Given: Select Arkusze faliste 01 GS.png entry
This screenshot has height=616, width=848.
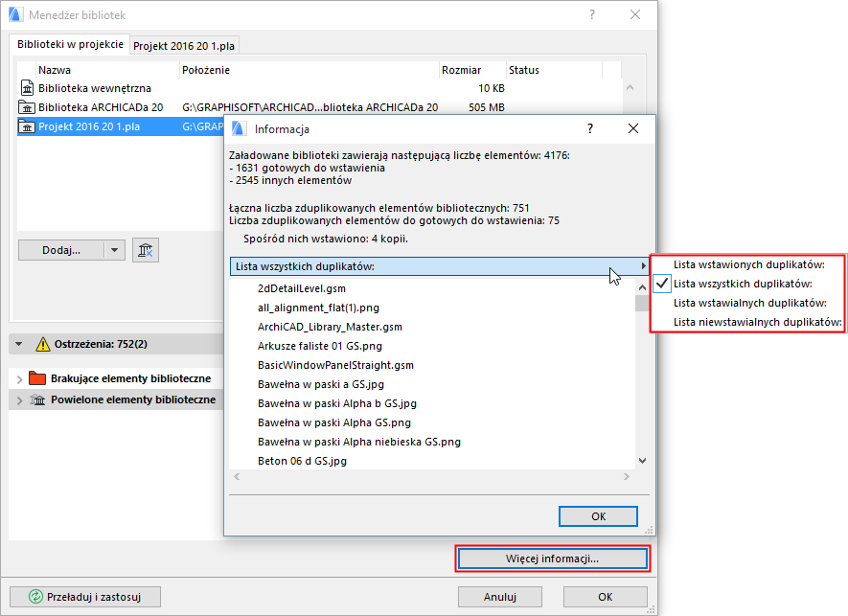Looking at the screenshot, I should tap(320, 346).
